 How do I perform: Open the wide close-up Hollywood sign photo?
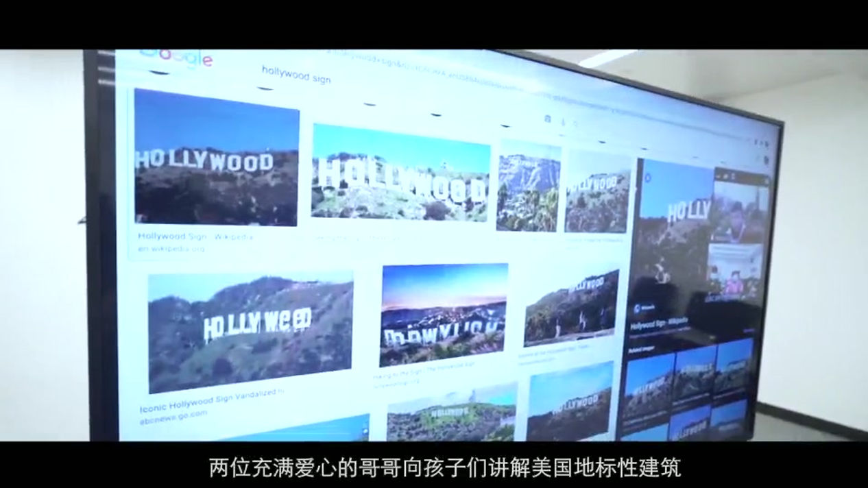[401, 172]
